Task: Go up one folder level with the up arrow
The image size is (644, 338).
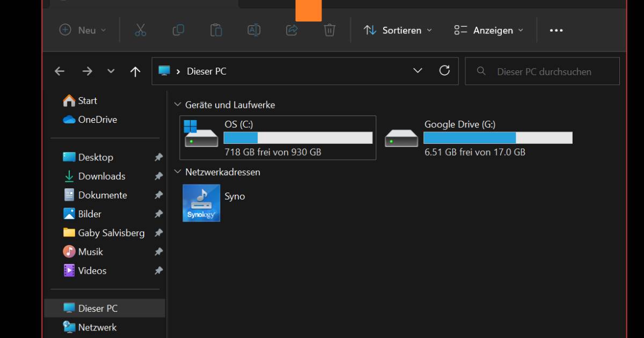Action: point(135,70)
